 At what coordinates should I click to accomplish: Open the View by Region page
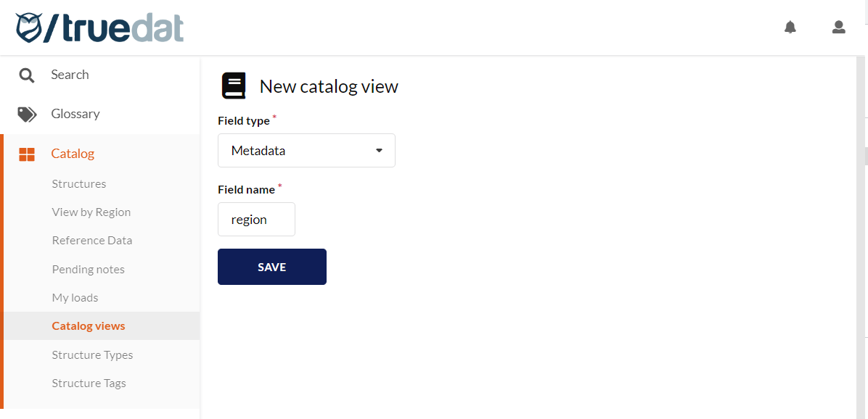pos(91,212)
